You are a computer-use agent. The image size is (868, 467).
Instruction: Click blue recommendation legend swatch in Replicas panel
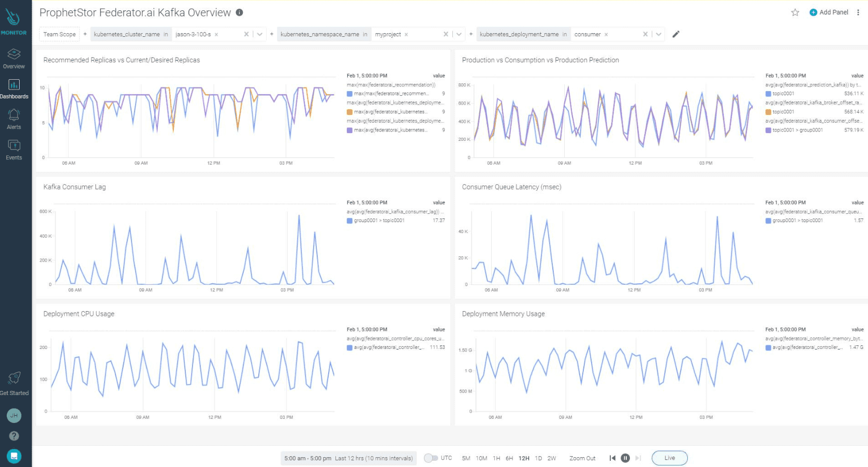click(350, 94)
